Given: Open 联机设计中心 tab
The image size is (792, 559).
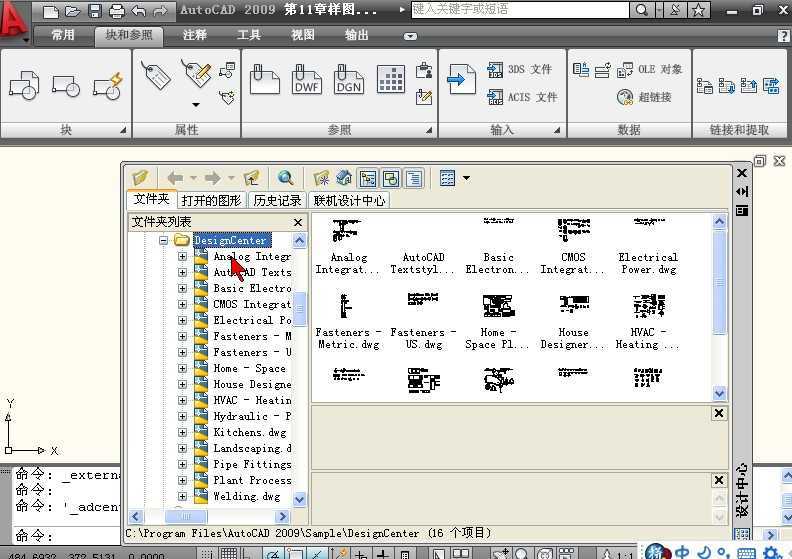Looking at the screenshot, I should pyautogui.click(x=349, y=201).
